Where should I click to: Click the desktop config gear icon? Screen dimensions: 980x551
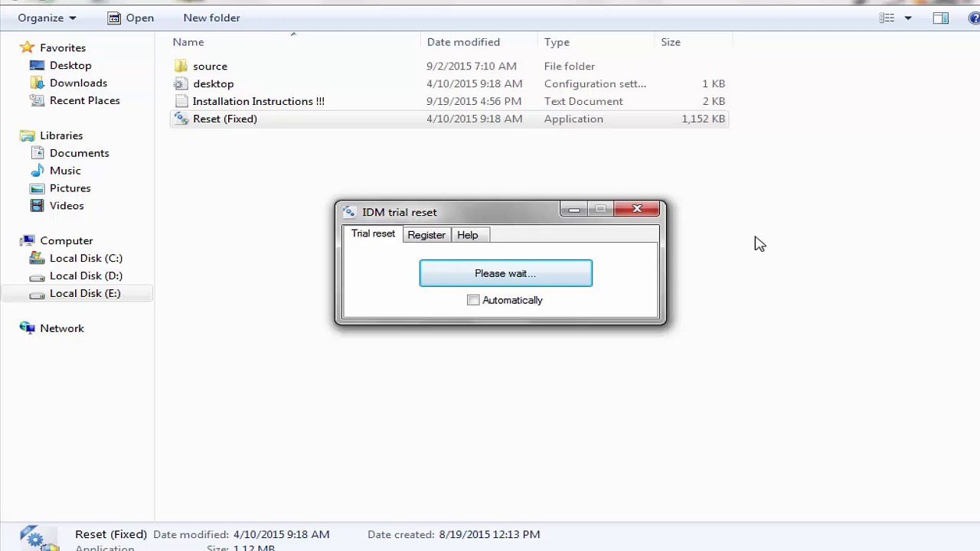tap(181, 83)
